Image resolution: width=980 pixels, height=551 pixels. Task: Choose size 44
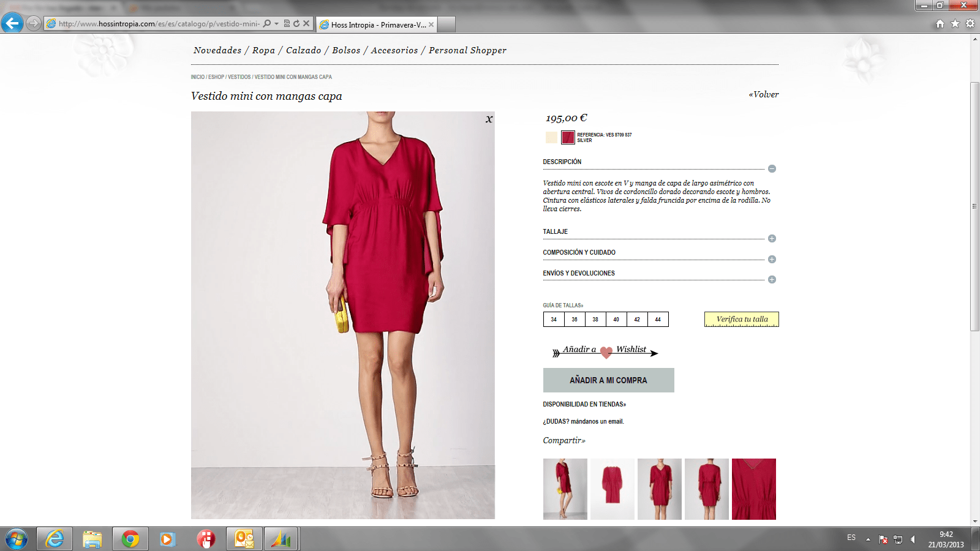click(658, 320)
